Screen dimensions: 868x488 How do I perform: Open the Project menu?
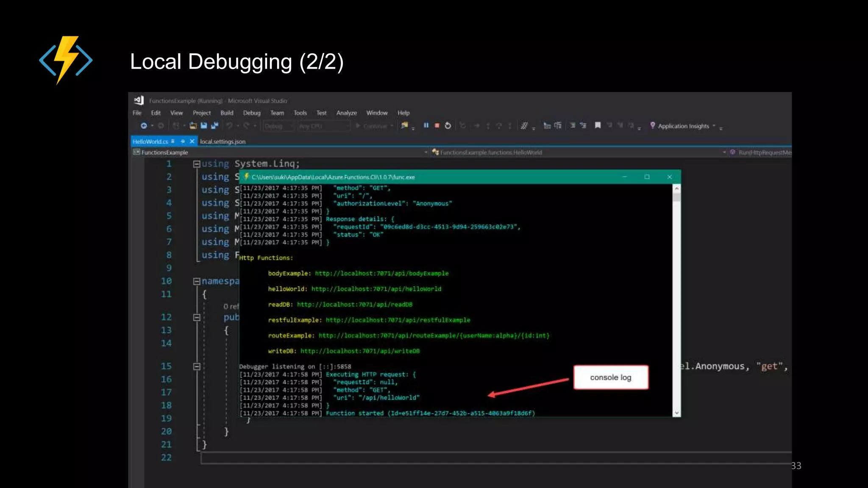coord(201,113)
